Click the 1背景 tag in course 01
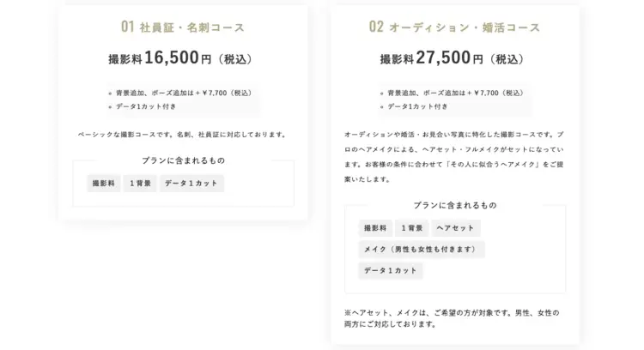Image resolution: width=644 pixels, height=350 pixels. (140, 184)
